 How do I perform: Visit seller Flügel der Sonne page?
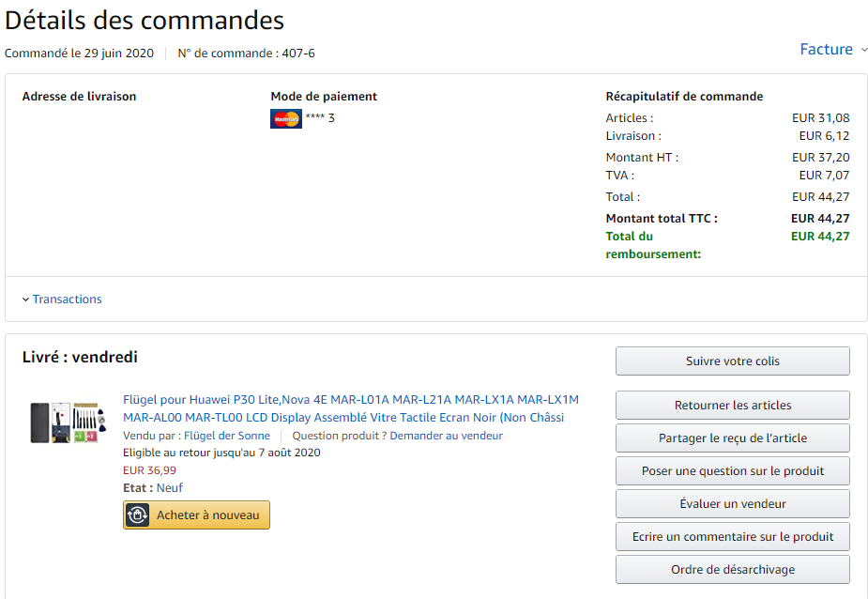(226, 436)
